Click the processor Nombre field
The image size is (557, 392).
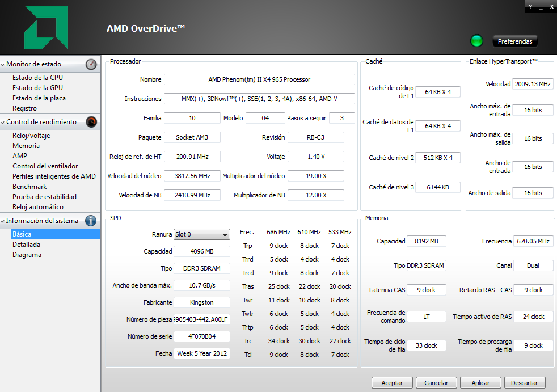pos(259,79)
